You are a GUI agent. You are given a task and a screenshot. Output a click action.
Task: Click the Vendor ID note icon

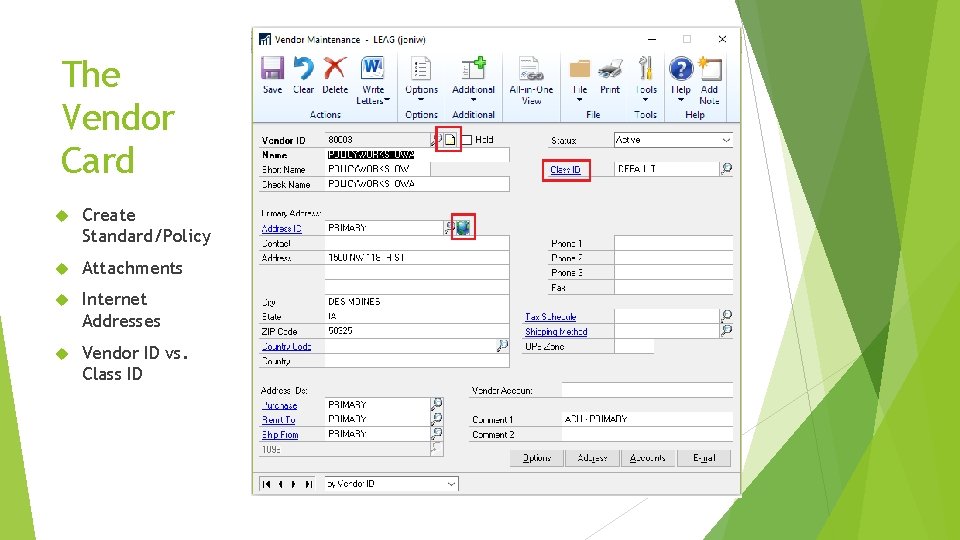tap(450, 140)
